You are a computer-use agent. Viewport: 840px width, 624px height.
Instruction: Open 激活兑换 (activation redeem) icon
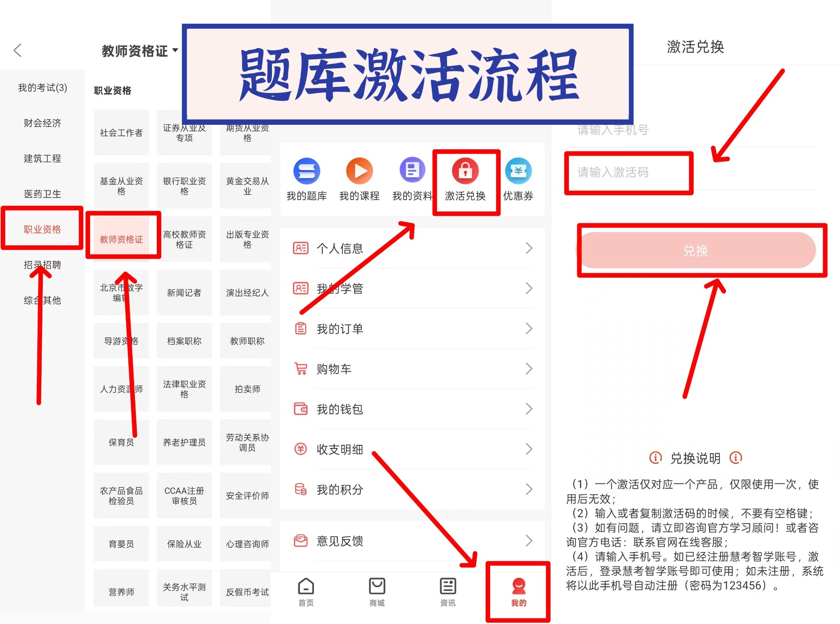pos(465,180)
